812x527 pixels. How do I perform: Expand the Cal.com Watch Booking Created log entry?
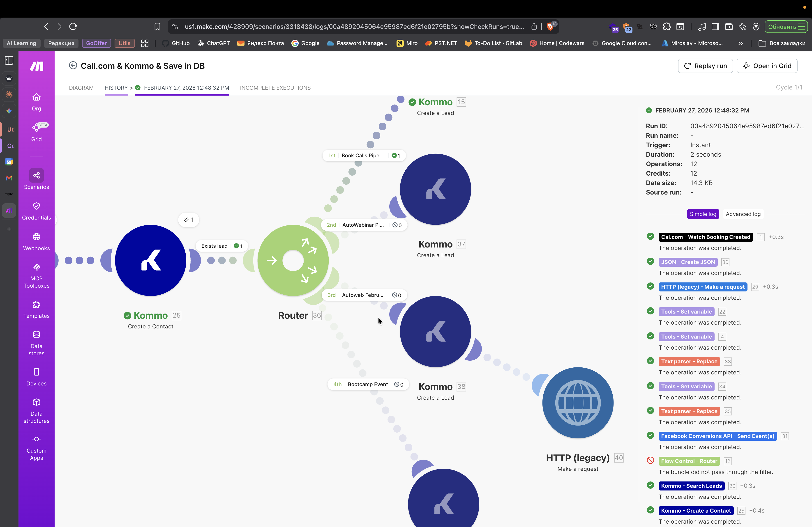[705, 237]
